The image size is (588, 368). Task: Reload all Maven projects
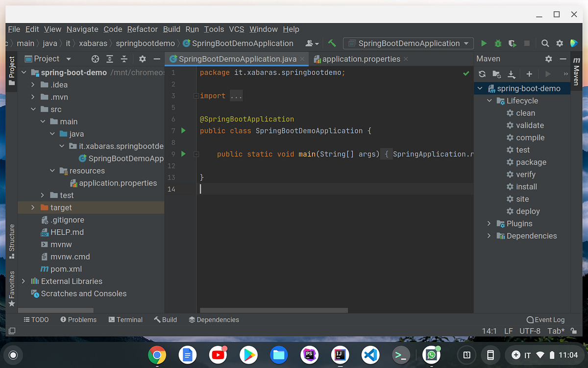pyautogui.click(x=482, y=74)
